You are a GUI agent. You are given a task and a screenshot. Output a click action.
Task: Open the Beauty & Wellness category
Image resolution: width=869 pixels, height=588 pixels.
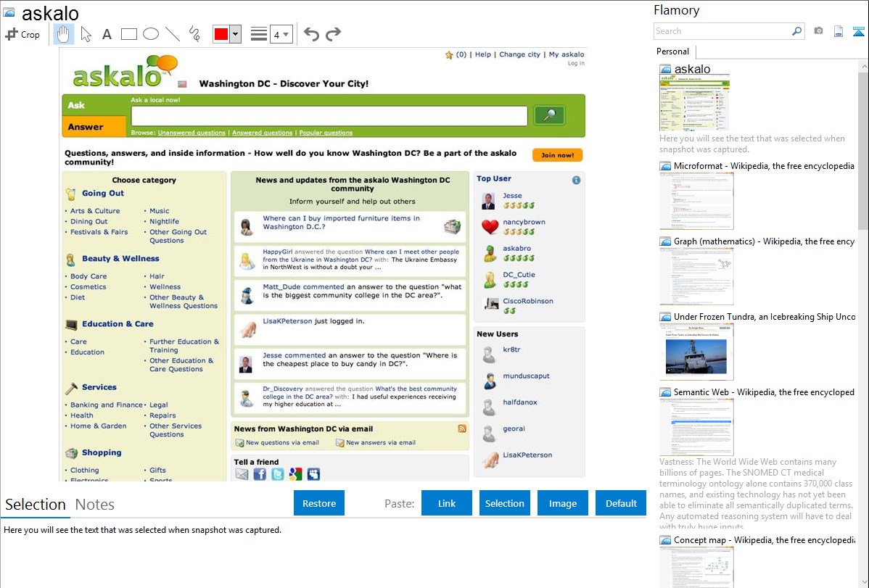point(120,258)
